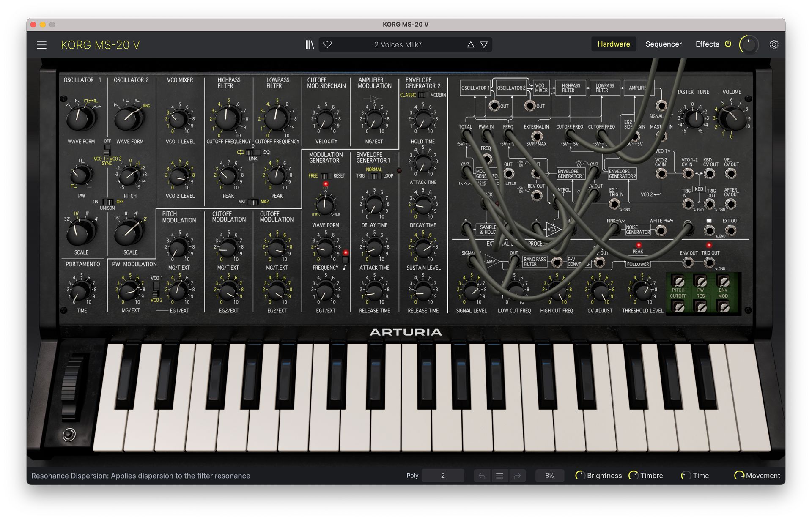Open the Poly voice count dropdown

click(443, 476)
